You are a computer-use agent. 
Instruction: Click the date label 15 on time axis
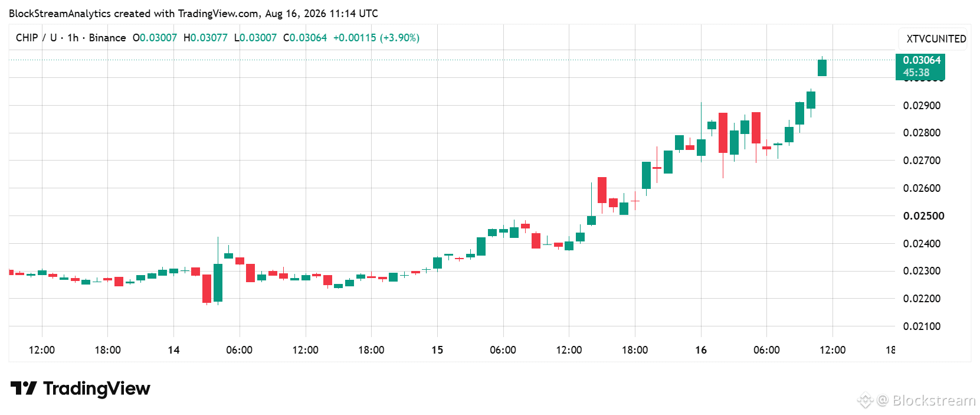[x=437, y=350]
